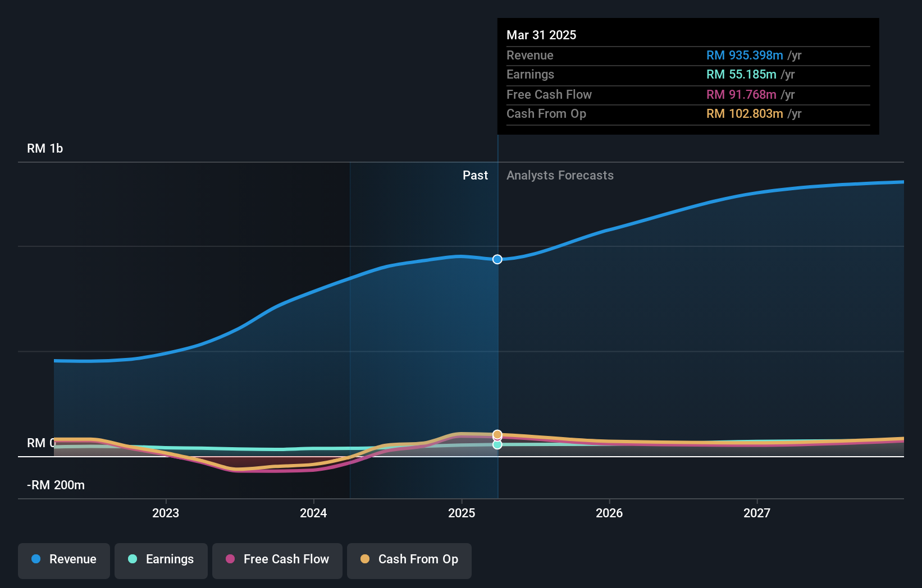Select the 2026 x-axis label
The height and width of the screenshot is (588, 922).
click(x=609, y=513)
